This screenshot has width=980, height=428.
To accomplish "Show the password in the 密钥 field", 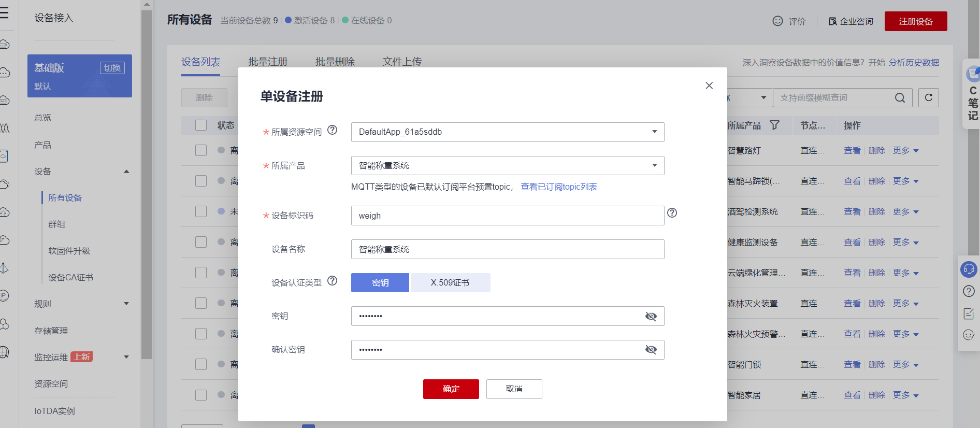I will coord(651,316).
